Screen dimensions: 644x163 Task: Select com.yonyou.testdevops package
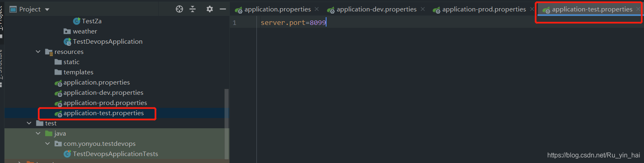(100, 143)
